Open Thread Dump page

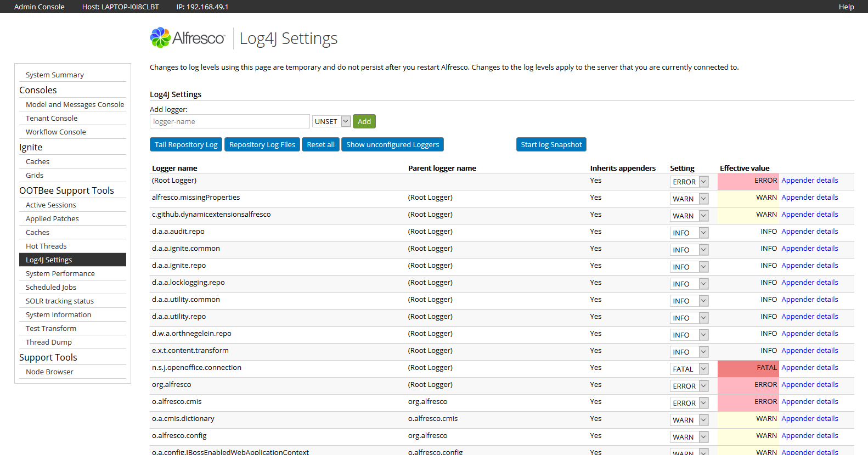49,342
